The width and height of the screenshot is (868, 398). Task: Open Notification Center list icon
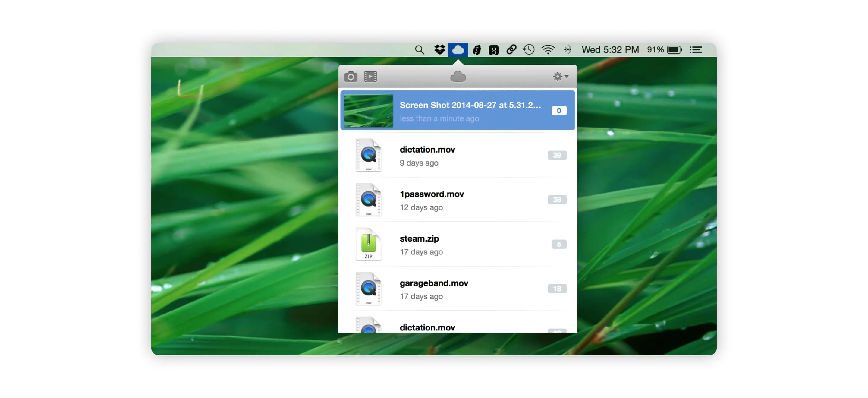[x=695, y=50]
